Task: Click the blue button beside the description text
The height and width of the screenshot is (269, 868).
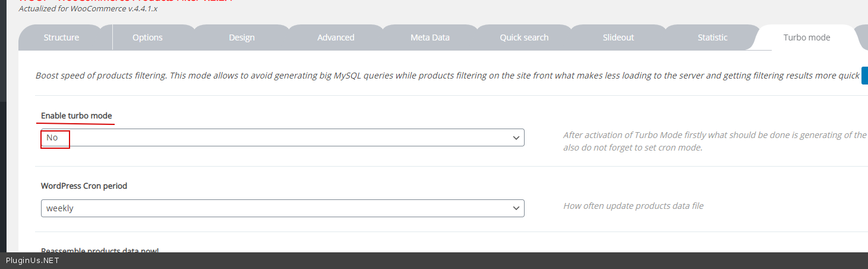Action: point(864,76)
